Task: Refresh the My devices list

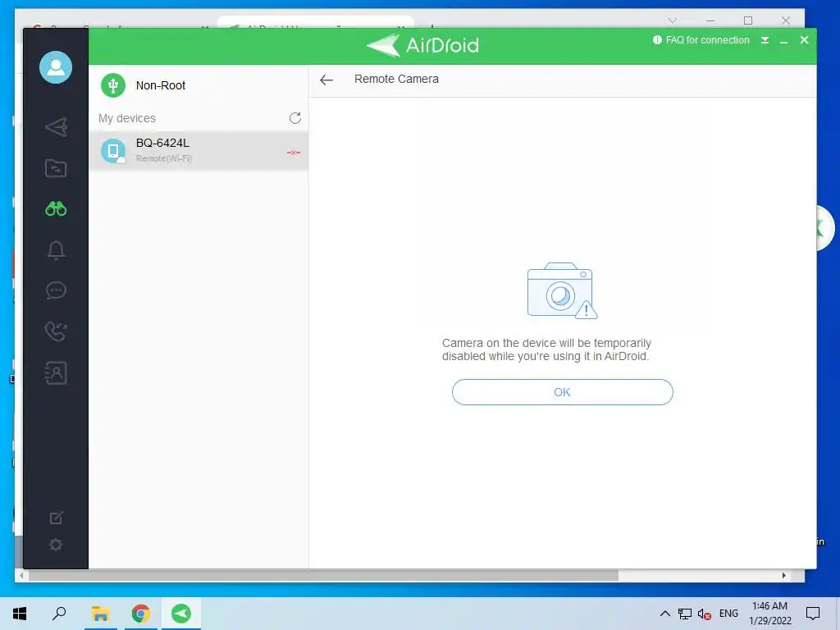Action: point(295,118)
